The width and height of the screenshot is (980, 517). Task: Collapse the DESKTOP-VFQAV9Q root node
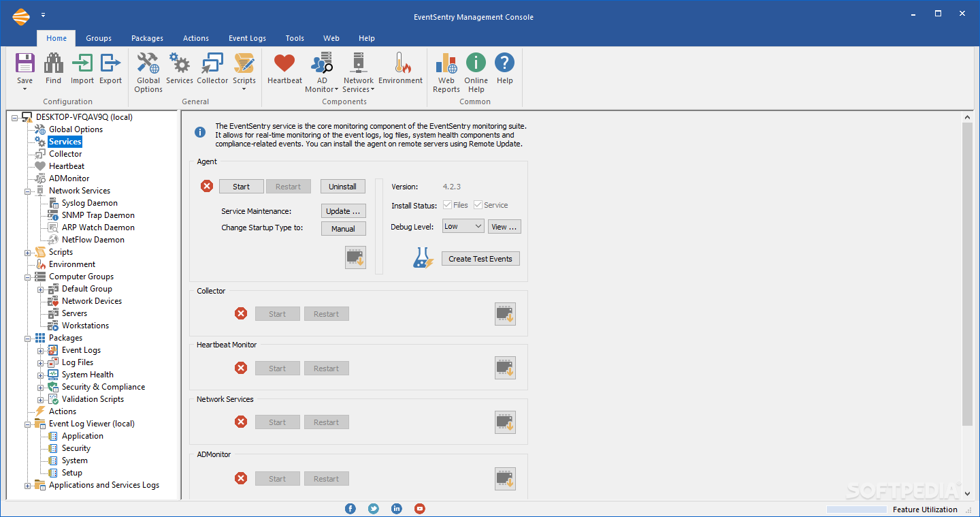[x=16, y=117]
